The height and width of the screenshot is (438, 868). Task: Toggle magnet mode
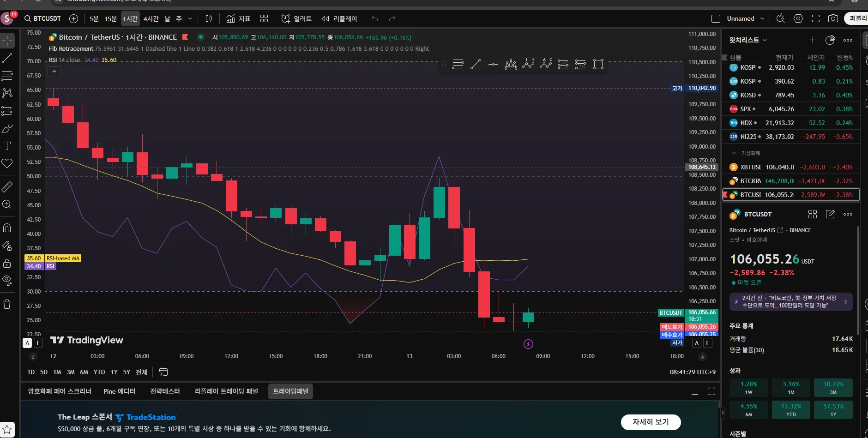coord(7,228)
